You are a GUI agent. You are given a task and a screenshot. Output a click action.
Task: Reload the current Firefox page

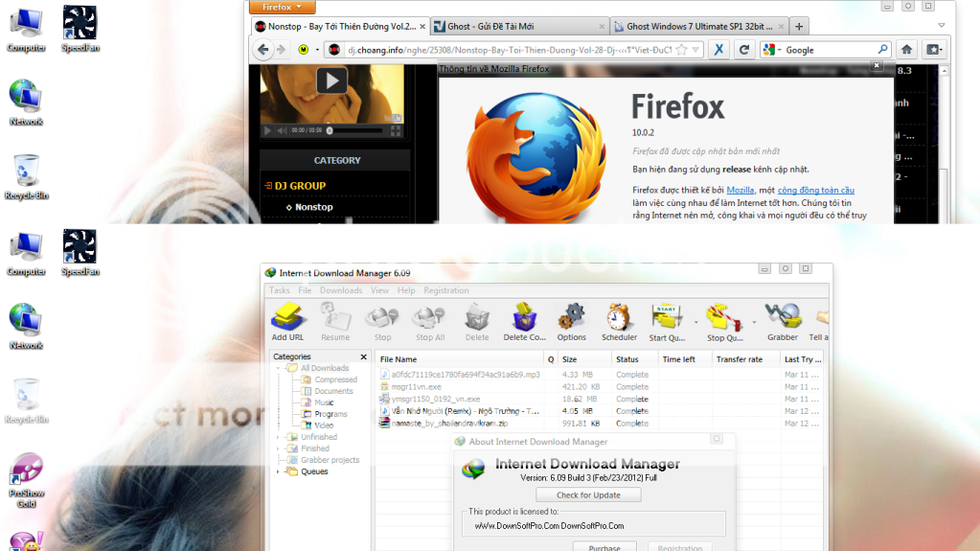(x=743, y=50)
